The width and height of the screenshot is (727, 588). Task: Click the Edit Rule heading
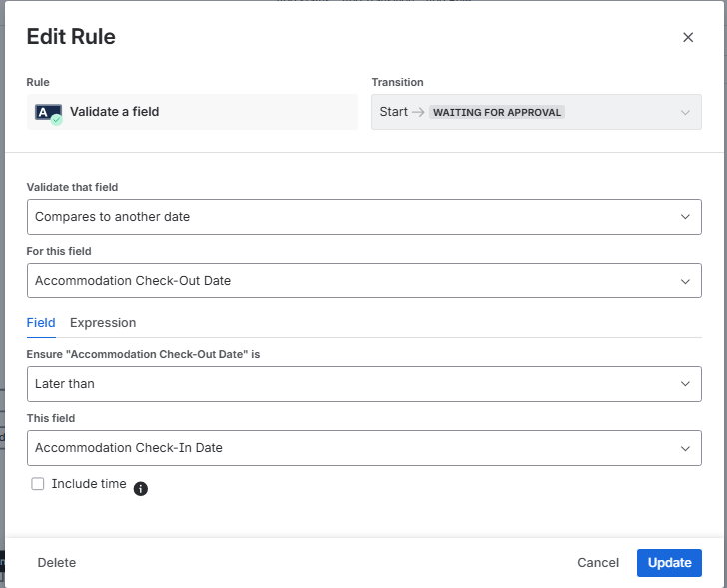(x=71, y=37)
